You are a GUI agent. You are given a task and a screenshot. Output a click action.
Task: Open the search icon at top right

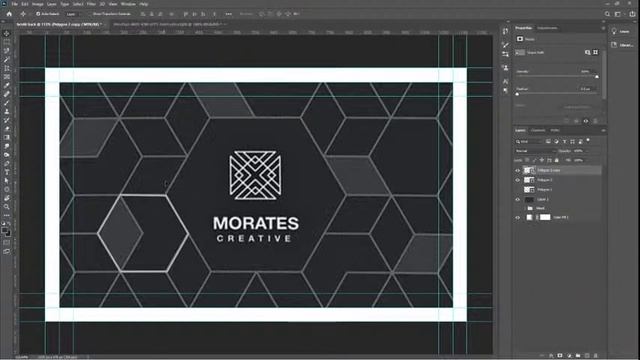pos(607,14)
